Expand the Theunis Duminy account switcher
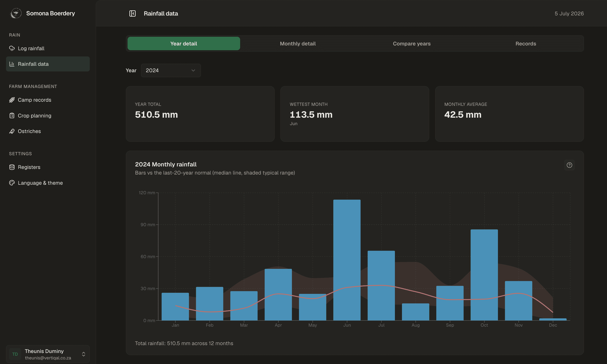Screen dimensions: 607x364 (48, 354)
